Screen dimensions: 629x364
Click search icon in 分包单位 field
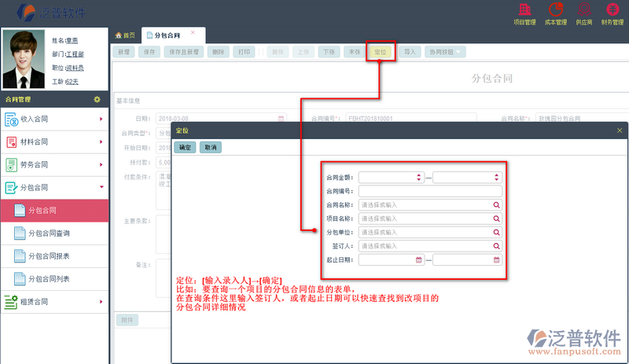tap(496, 233)
